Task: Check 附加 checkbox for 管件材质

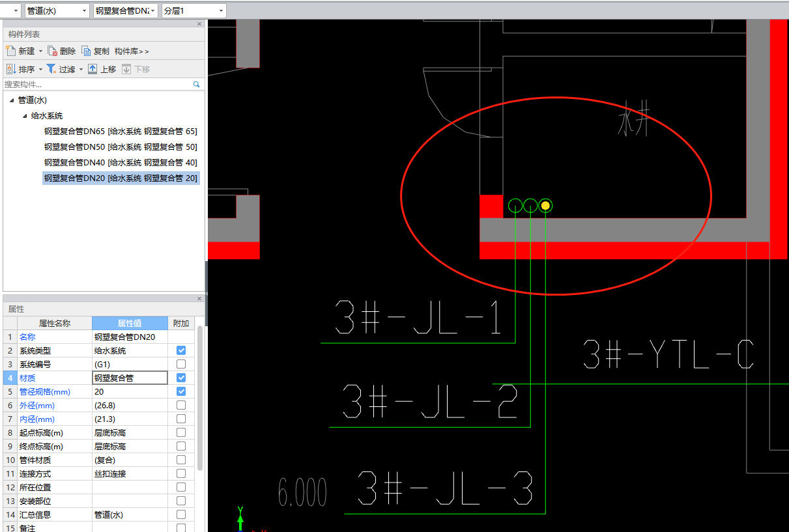Action: 181,460
